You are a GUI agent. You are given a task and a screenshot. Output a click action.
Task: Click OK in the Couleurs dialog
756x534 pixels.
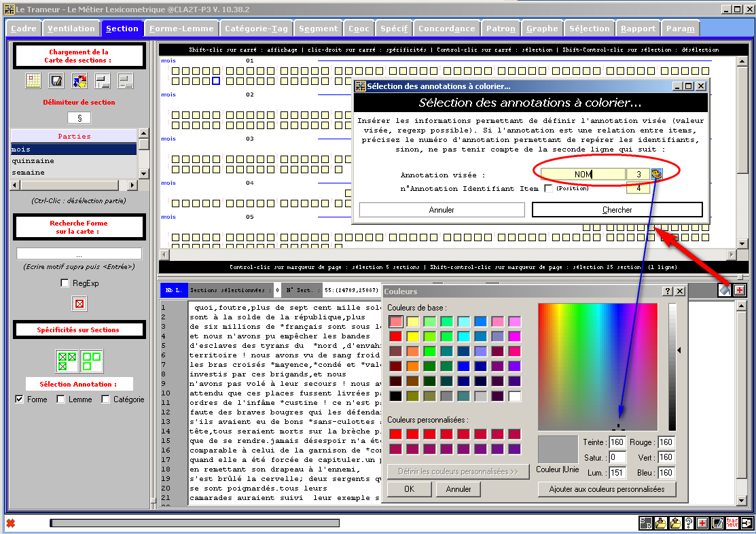(410, 489)
